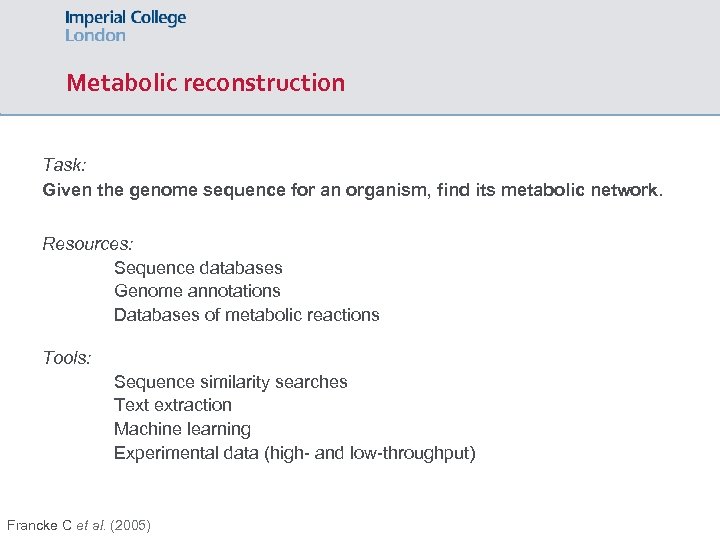Click the italic Task: heading
Viewport: 720px width, 540px height.
click(x=66, y=164)
